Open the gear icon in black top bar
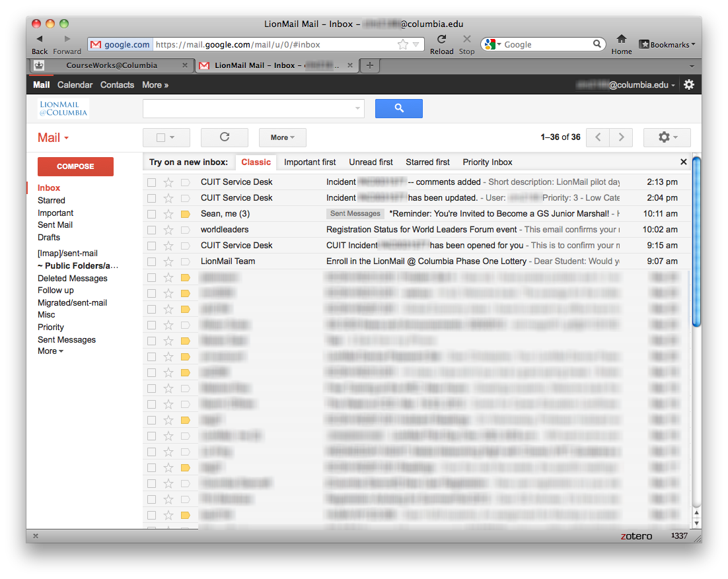 coord(689,85)
